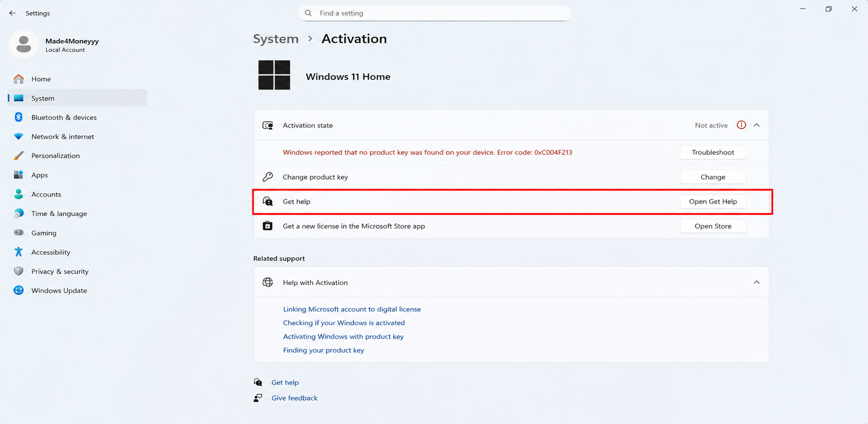868x424 pixels.
Task: Open Activating Windows with product key link
Action: tap(343, 336)
